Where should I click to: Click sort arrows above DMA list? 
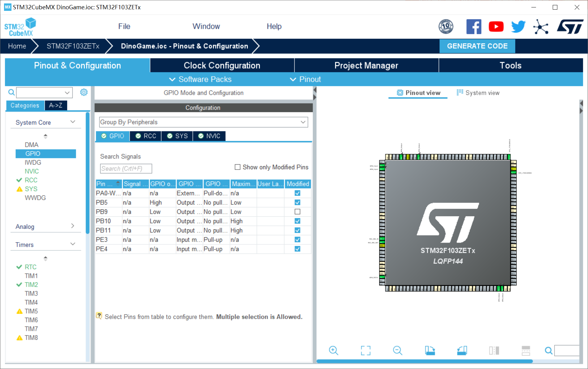(x=45, y=136)
